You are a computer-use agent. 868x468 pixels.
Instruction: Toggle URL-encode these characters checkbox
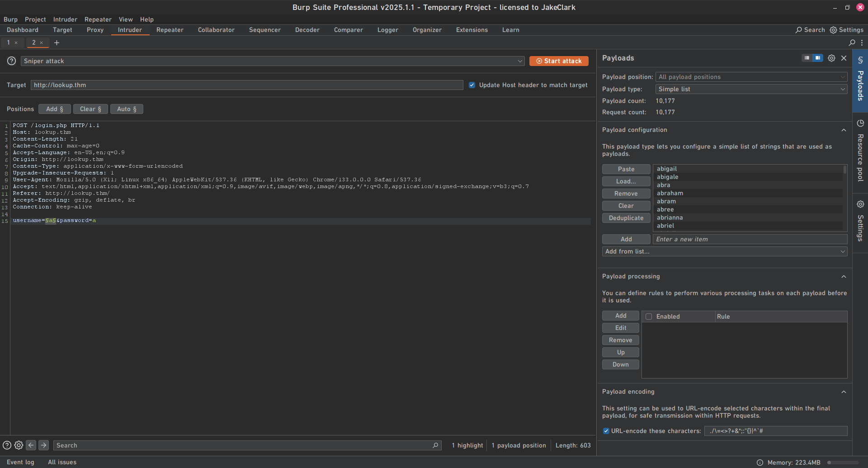tap(606, 431)
